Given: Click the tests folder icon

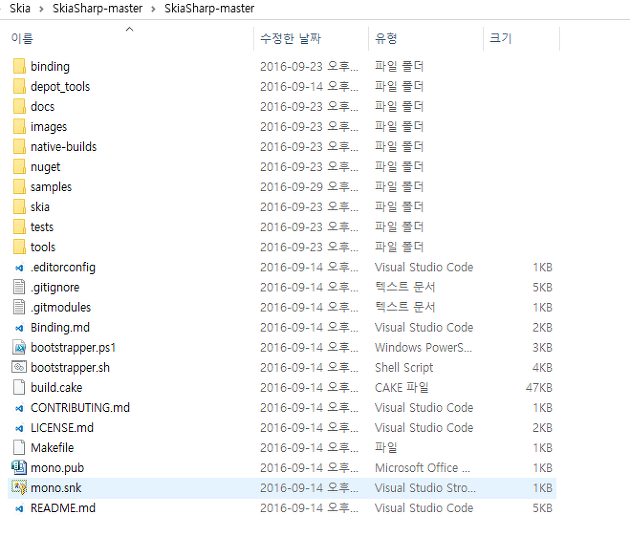Looking at the screenshot, I should coord(19,227).
